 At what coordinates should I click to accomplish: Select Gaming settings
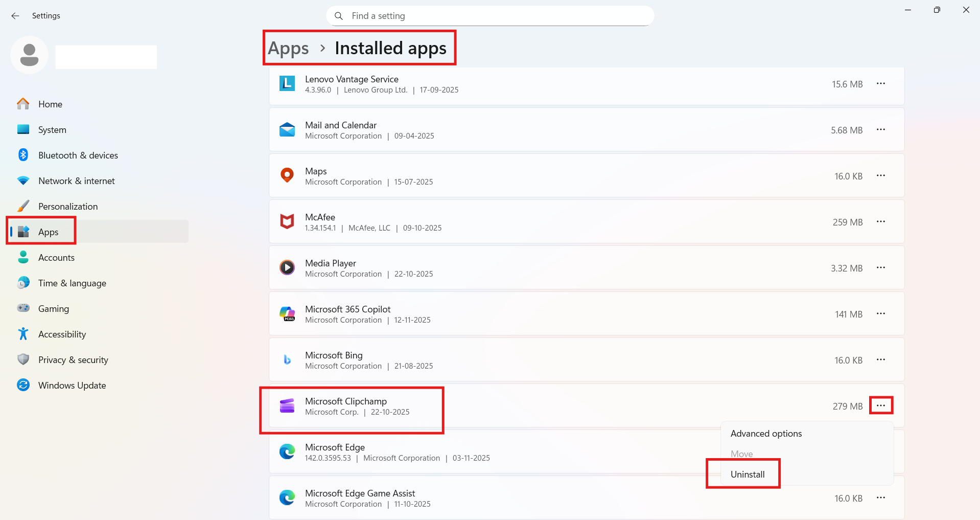[x=53, y=308]
